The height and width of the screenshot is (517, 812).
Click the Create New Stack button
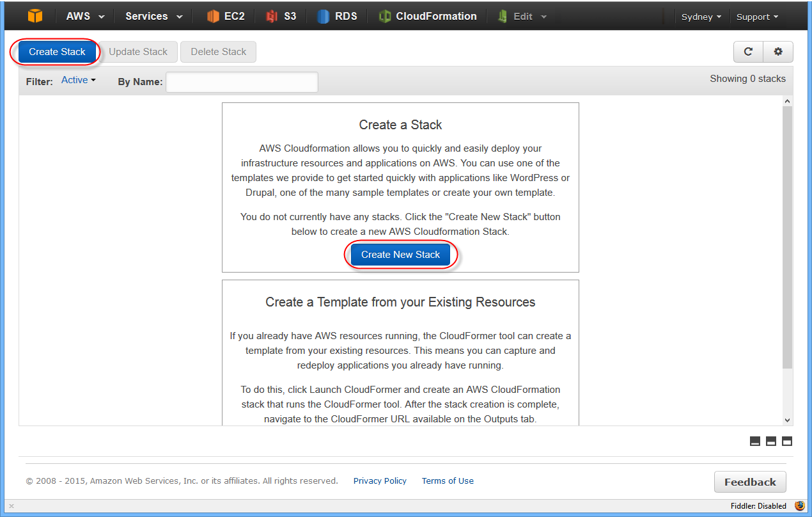400,255
